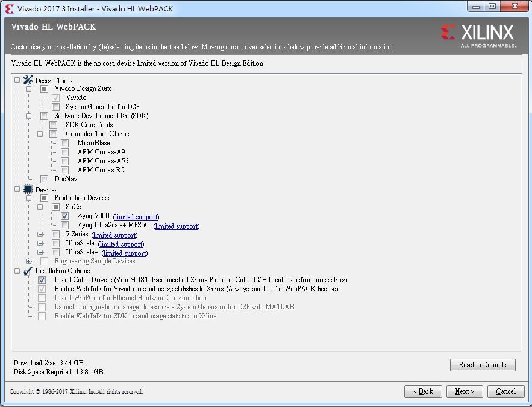
Task: Check the Compiler Tool Chains box
Action: 54,134
